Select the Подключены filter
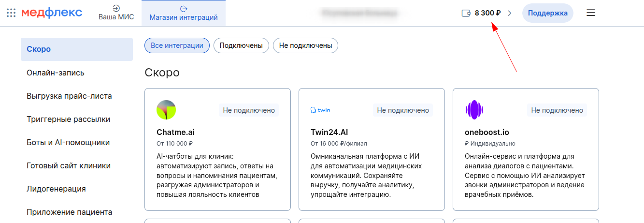The width and height of the screenshot is (644, 223). click(x=241, y=45)
